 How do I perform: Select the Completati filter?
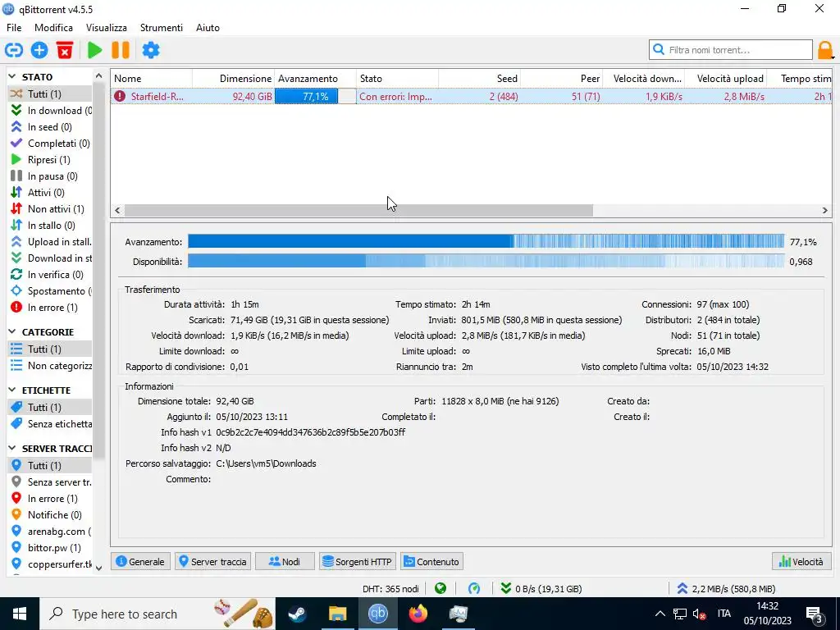coord(51,144)
